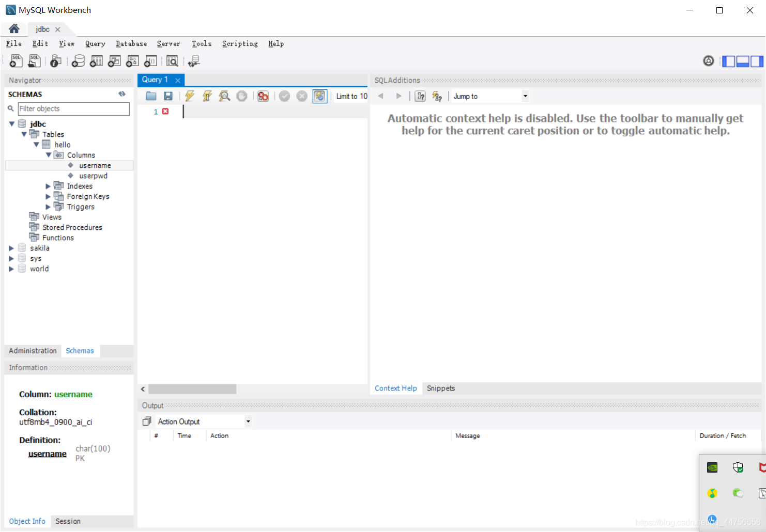The height and width of the screenshot is (532, 766).
Task: Commit the transaction
Action: (284, 96)
